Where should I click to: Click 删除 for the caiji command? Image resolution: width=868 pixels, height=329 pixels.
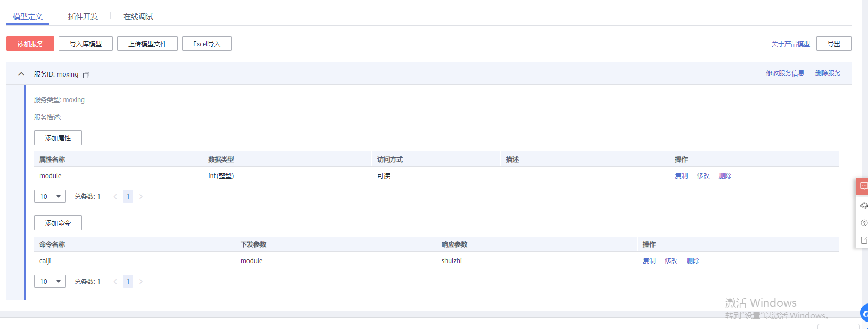coord(692,261)
